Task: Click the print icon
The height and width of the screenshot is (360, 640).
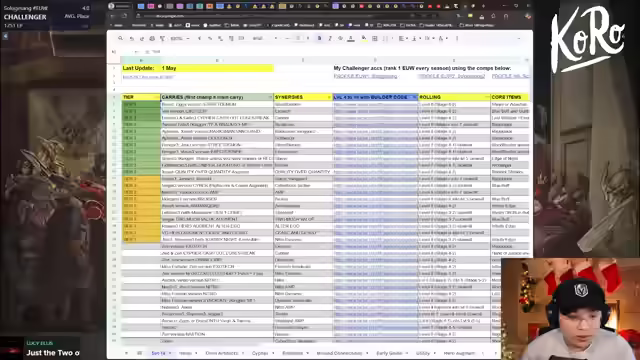Action: click(152, 38)
